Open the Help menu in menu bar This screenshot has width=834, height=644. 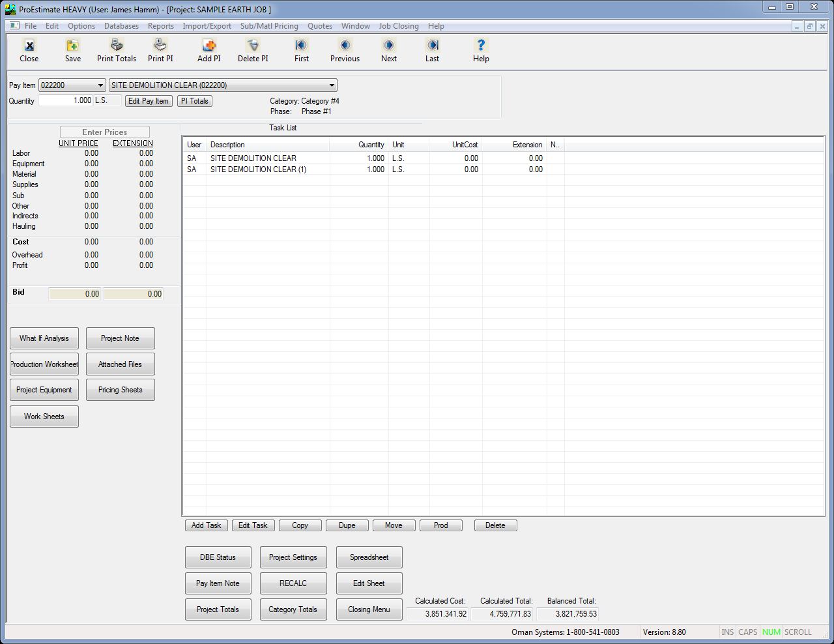436,26
